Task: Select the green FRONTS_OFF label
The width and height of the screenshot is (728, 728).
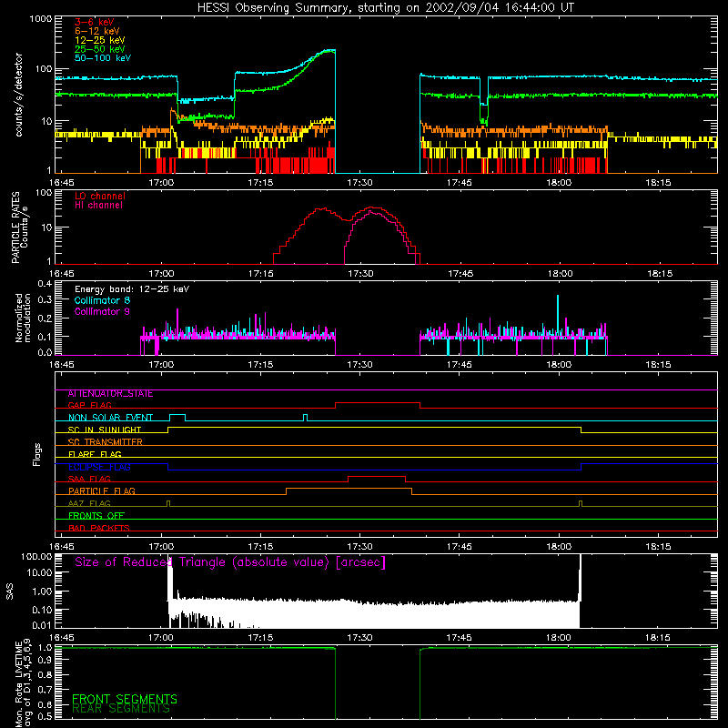Action: [x=96, y=516]
